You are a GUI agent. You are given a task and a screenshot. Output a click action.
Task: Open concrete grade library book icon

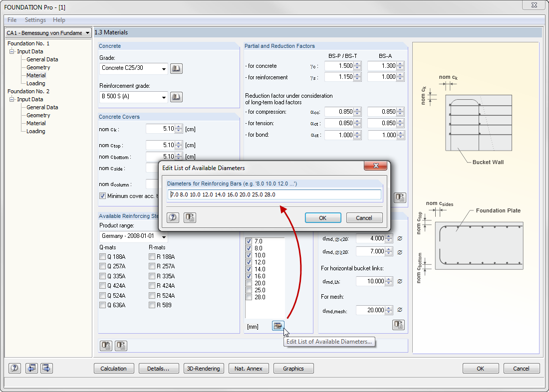pyautogui.click(x=177, y=69)
